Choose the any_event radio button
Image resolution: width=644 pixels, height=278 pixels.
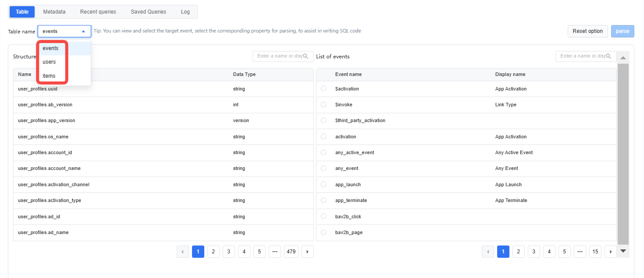(x=324, y=168)
